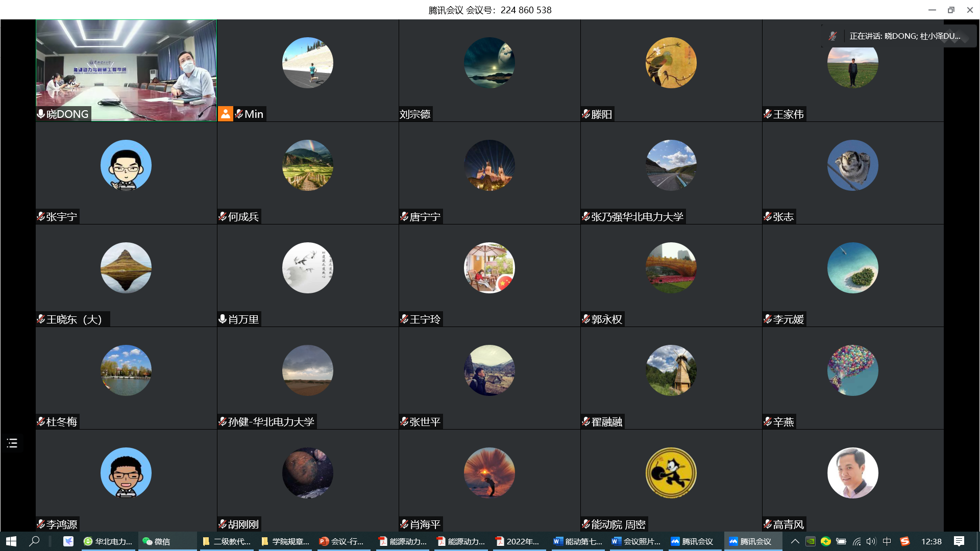The height and width of the screenshot is (551, 980).
Task: Click 刘宗德's name label
Action: pos(415,114)
